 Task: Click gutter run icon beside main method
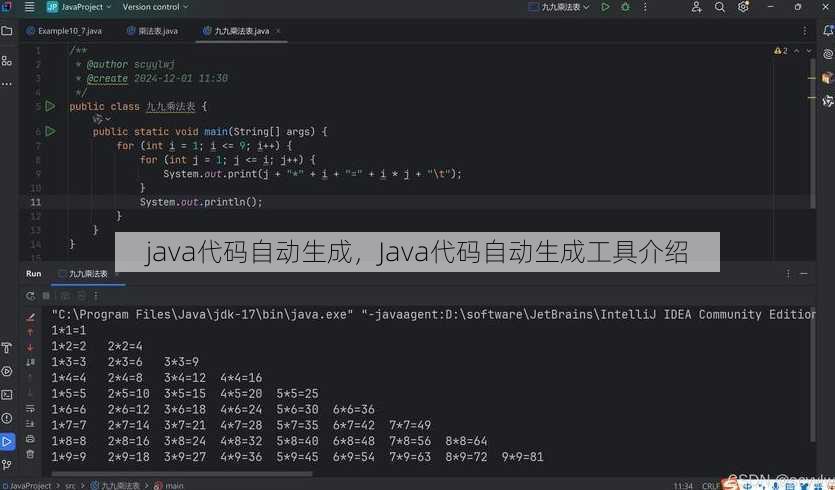point(50,131)
